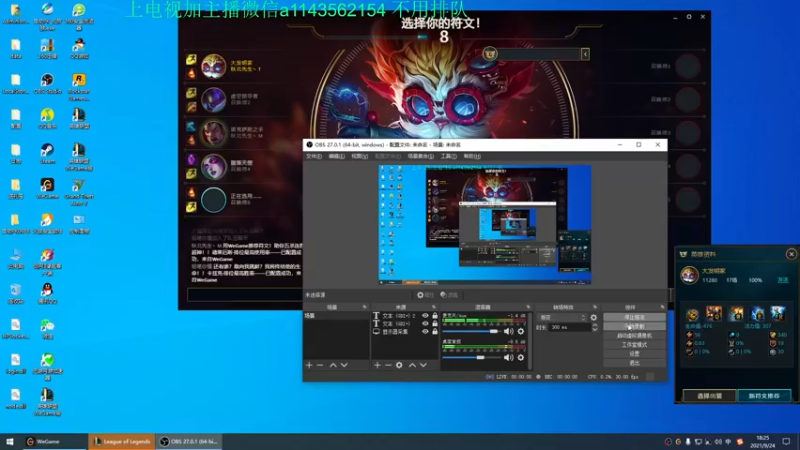Pop out the Scenes dock panel

pyautogui.click(x=364, y=307)
